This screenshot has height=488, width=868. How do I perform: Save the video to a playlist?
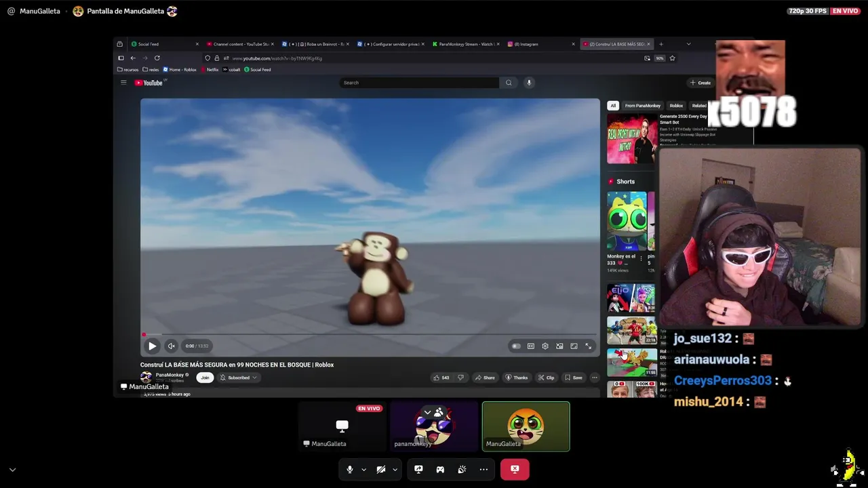point(574,378)
